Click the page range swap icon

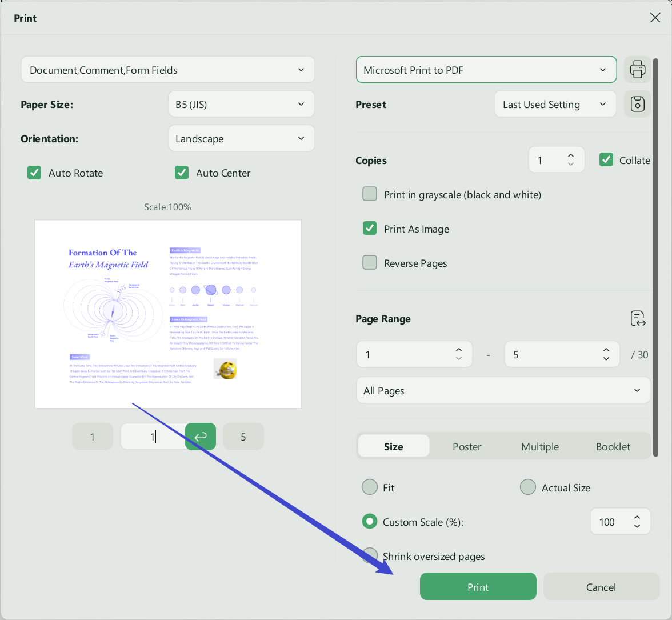[x=638, y=319]
